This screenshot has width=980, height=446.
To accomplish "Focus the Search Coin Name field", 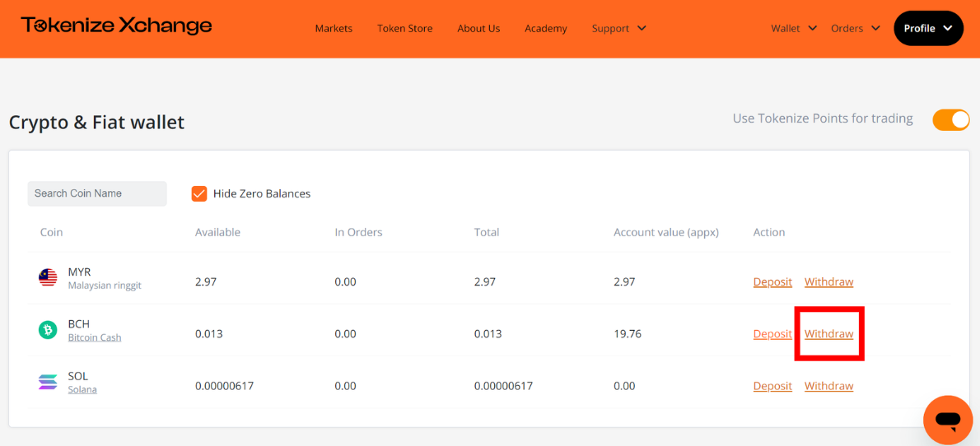I will pos(97,193).
